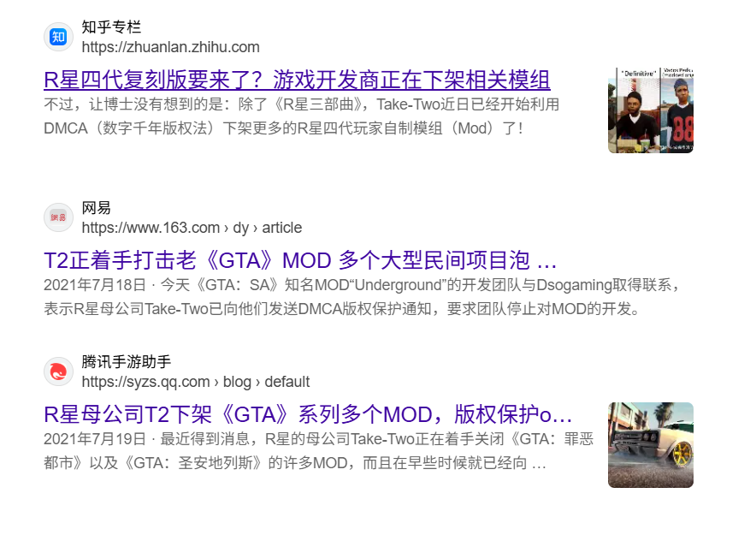The width and height of the screenshot is (756, 535).
Task: Click the '知乎专栏' site name
Action: pyautogui.click(x=111, y=27)
